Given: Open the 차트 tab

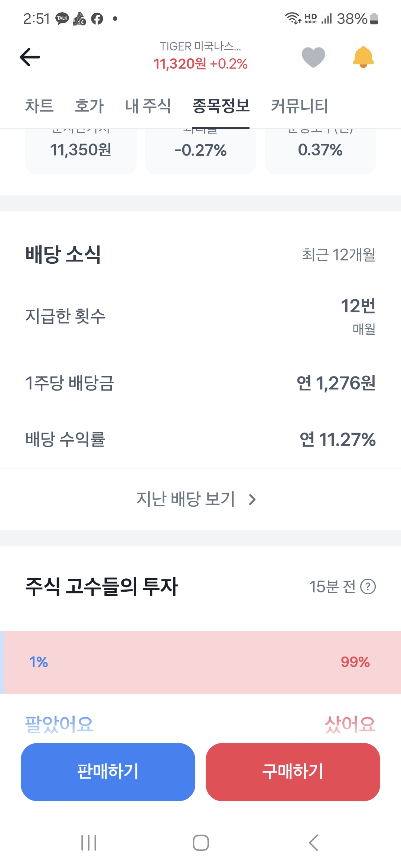Looking at the screenshot, I should (39, 106).
